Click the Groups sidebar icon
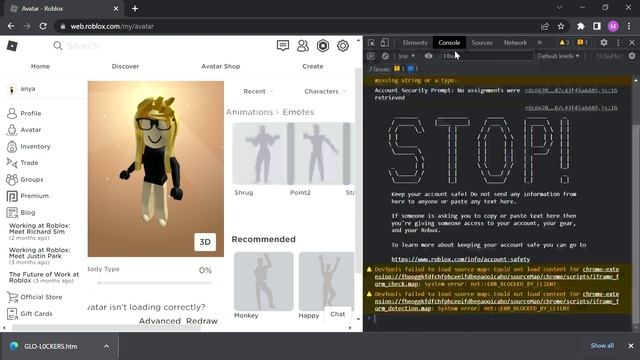The height and width of the screenshot is (360, 640). click(x=12, y=179)
